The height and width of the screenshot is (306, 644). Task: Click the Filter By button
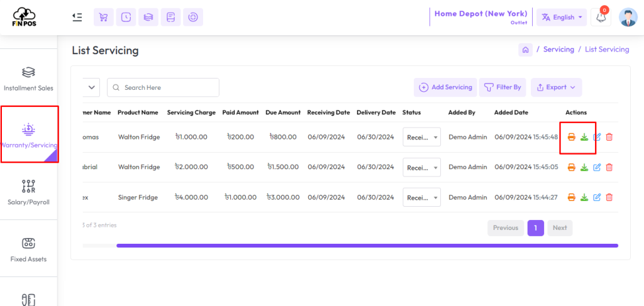502,87
